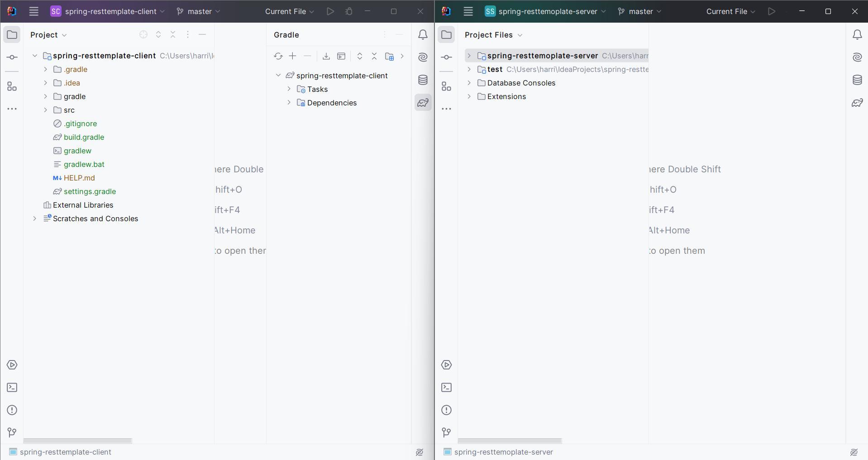The image size is (868, 460).
Task: Click spring-resttemplate-client status bar breadcrumb
Action: pyautogui.click(x=60, y=452)
